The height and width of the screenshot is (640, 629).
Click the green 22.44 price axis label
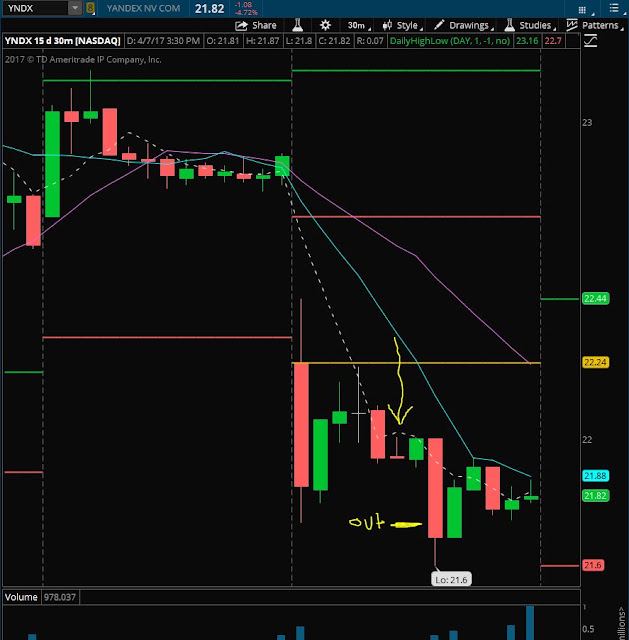pyautogui.click(x=595, y=299)
